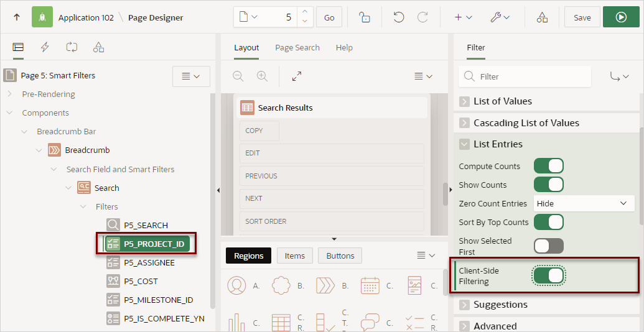Screen dimensions: 644x332
Task: Open the Create plus menu
Action: [463, 17]
